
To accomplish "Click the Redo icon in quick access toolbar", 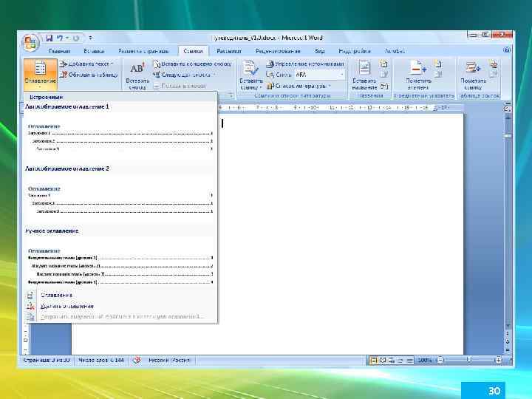I will [x=76, y=38].
